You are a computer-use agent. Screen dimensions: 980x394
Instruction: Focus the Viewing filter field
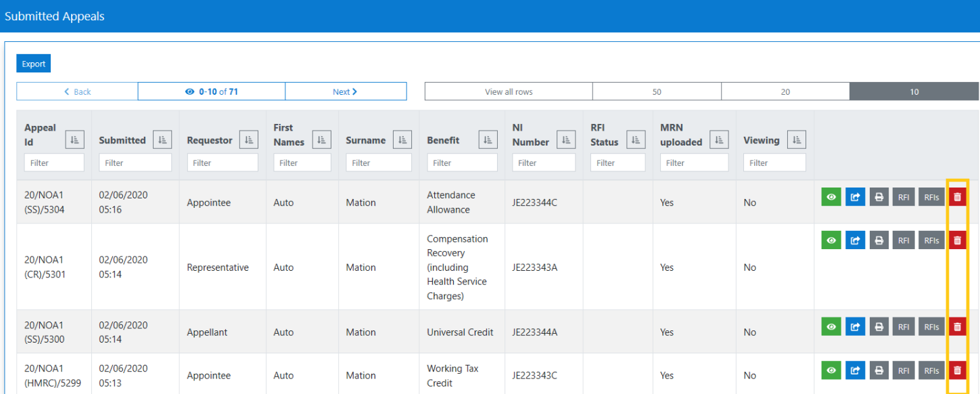click(x=774, y=162)
